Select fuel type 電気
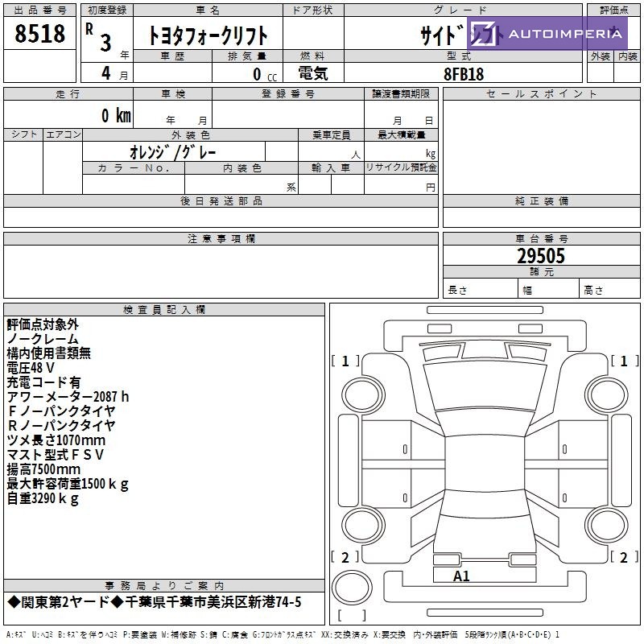 (313, 73)
